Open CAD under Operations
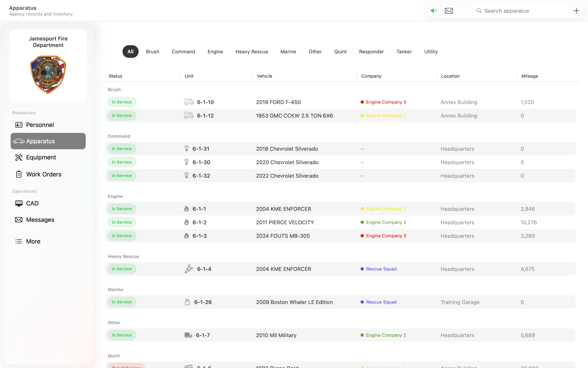The image size is (588, 368). coord(48,203)
